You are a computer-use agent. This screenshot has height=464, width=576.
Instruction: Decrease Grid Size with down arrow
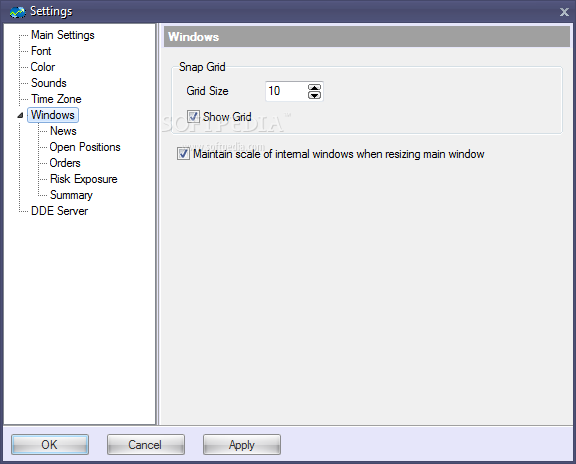(314, 95)
